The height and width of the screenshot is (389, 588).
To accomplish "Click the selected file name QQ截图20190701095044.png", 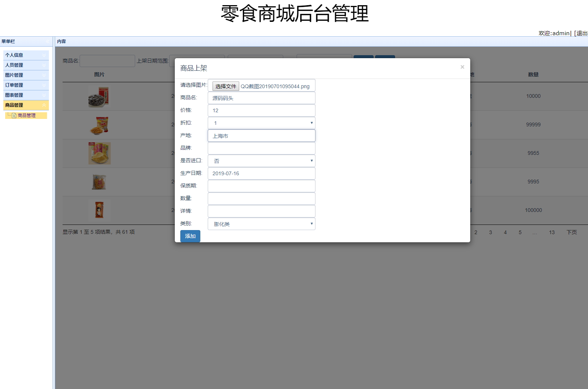I will pos(275,86).
